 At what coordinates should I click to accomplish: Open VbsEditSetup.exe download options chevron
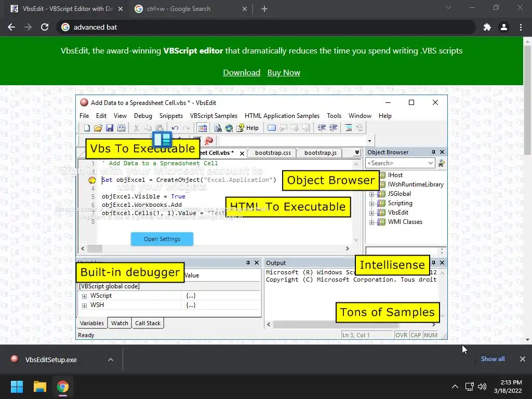[x=111, y=360]
